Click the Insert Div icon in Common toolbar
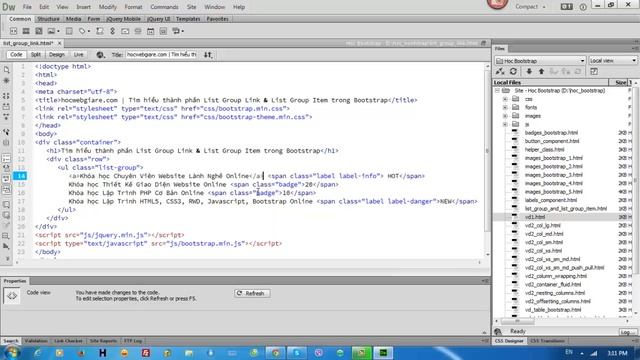The height and width of the screenshot is (360, 640). click(x=13, y=31)
